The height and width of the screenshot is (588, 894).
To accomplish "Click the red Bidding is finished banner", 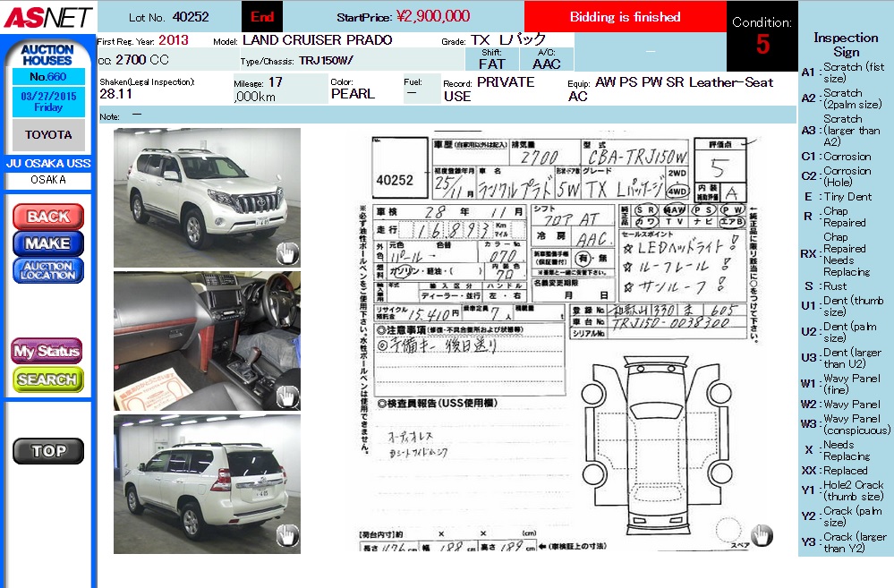I will tap(625, 17).
